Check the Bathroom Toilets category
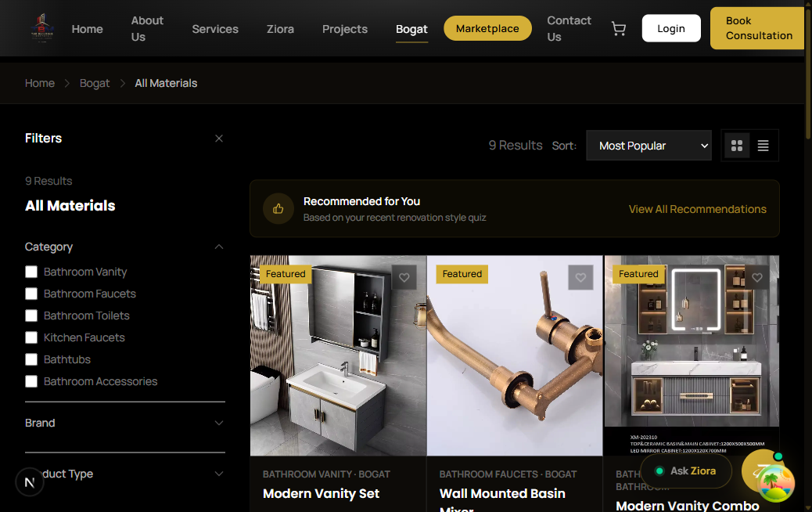This screenshot has height=512, width=812. pos(31,315)
